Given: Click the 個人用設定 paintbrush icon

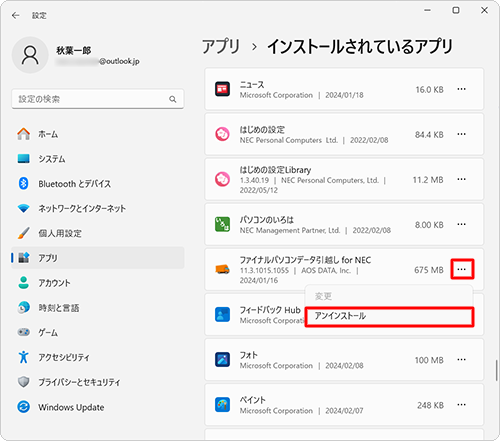Looking at the screenshot, I should pos(24,233).
